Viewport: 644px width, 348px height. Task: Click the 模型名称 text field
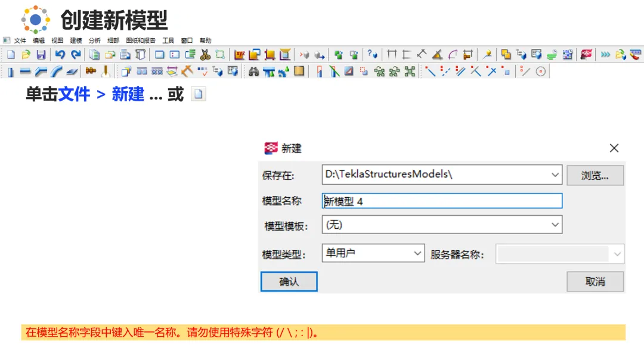[x=442, y=201]
